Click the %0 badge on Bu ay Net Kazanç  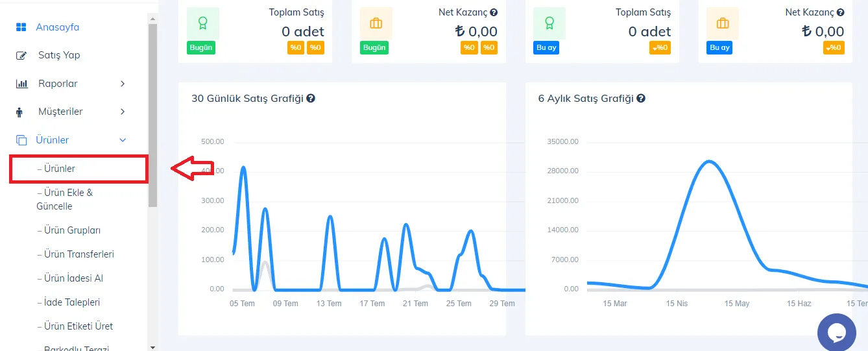pos(834,48)
